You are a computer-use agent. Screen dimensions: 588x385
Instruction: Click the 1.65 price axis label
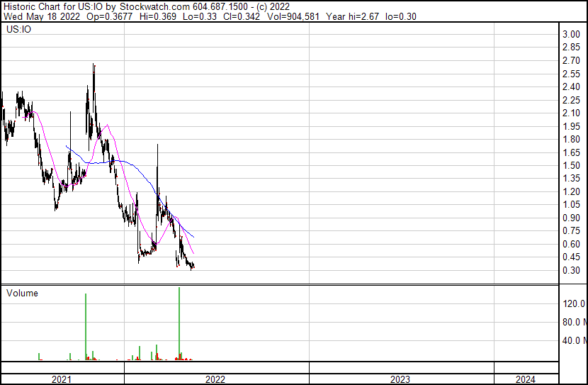572,152
